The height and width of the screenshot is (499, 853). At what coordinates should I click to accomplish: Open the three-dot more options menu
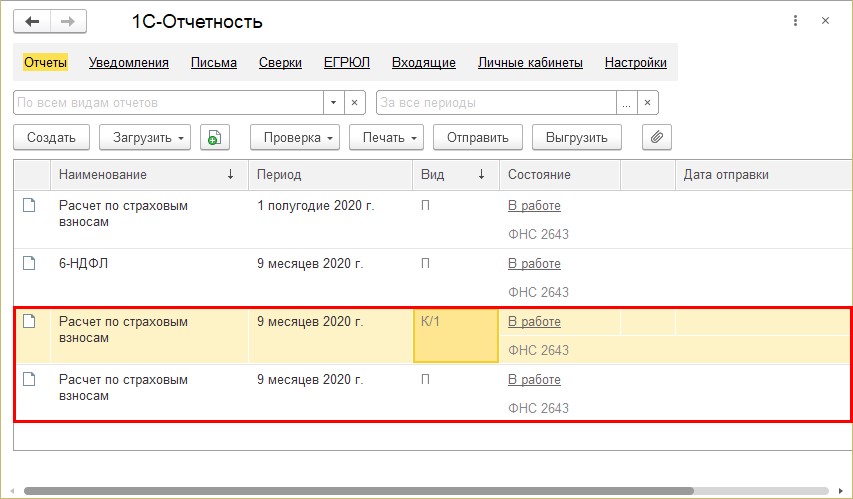coord(795,21)
